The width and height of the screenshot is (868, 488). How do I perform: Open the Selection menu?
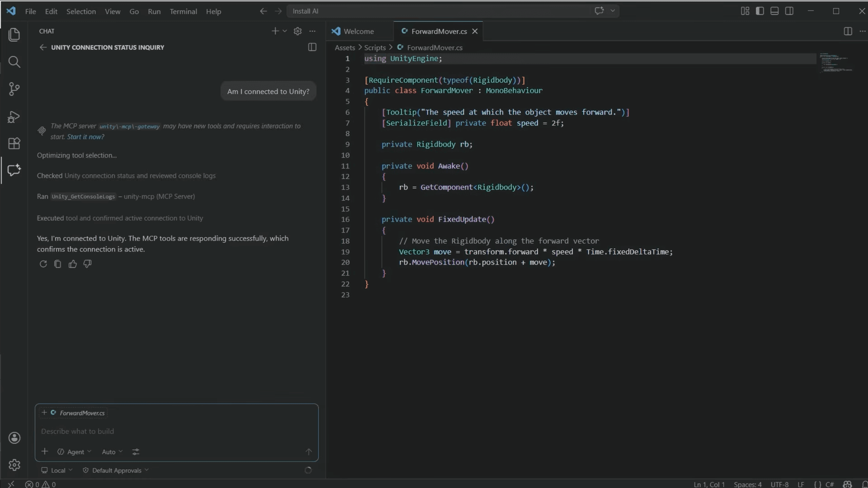[81, 12]
